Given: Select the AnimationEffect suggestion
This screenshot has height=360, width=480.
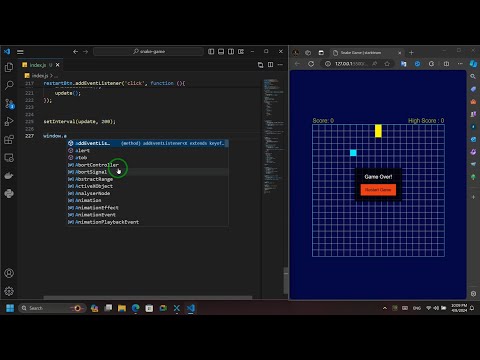Looking at the screenshot, I should (148, 208).
